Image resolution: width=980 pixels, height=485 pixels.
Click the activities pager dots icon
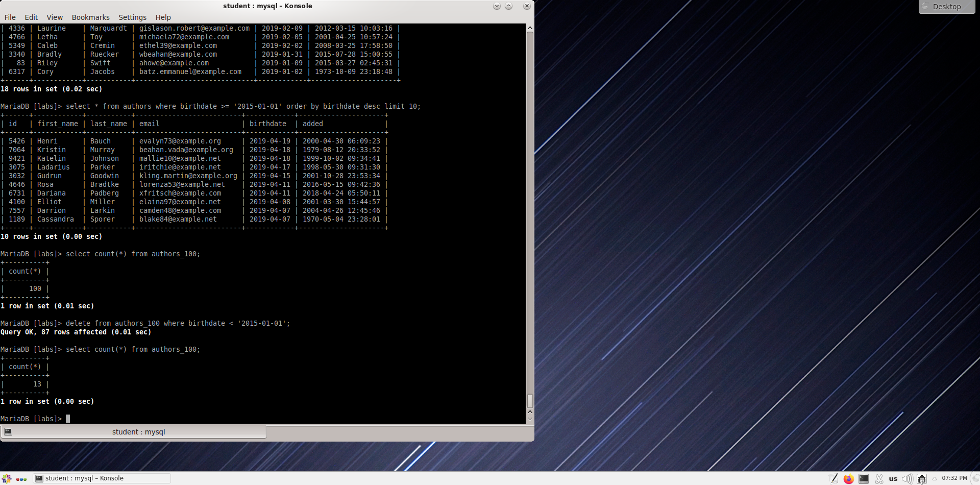21,479
